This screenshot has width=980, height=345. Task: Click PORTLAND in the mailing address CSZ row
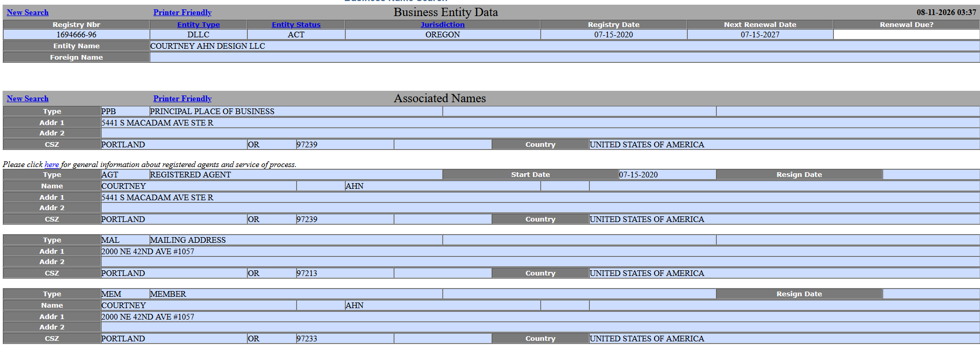pyautogui.click(x=123, y=273)
